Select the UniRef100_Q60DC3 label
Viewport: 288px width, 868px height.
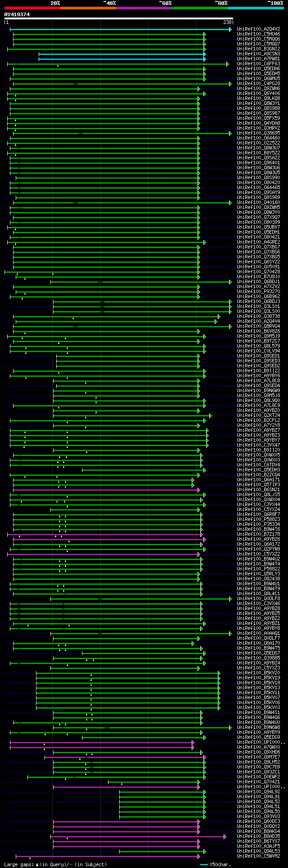[258, 822]
